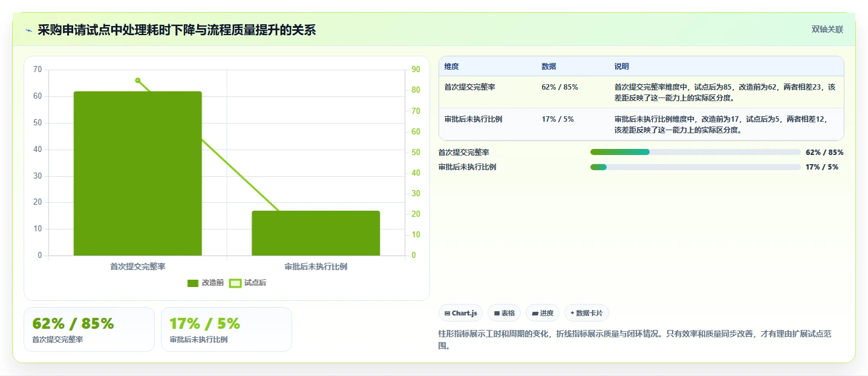Viewport: 868px width, 376px height.
Task: Click the 首次提交完整率 bar in the chart
Action: point(137,173)
